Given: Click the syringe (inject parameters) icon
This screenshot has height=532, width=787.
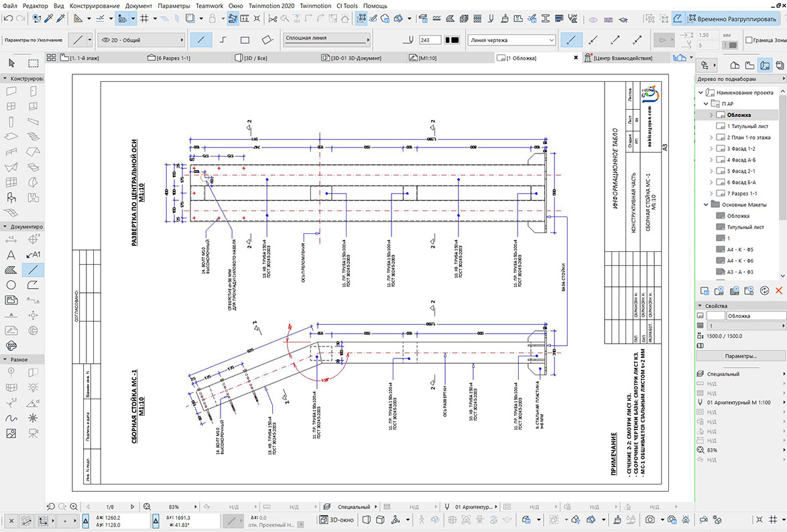Looking at the screenshot, I should pos(61,19).
